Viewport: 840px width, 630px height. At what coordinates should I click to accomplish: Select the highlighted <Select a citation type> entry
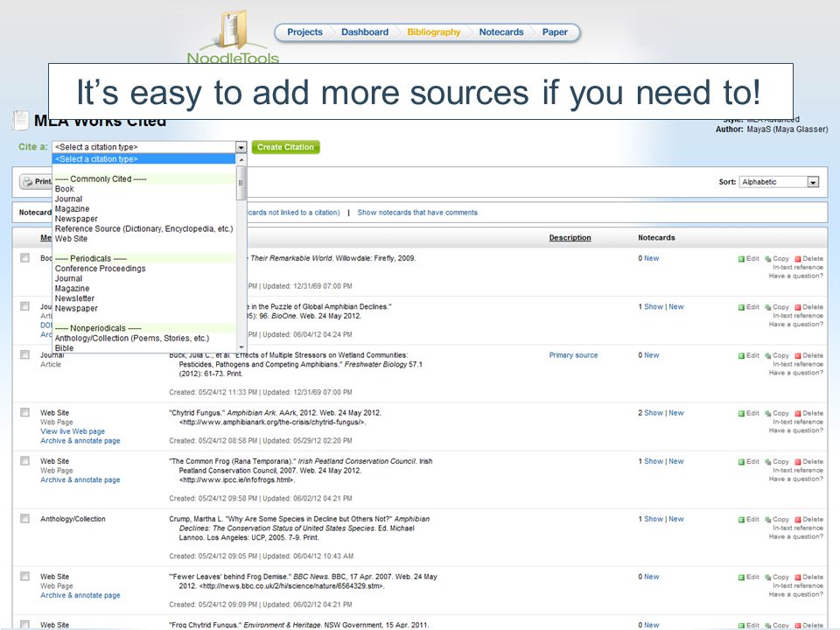(144, 159)
